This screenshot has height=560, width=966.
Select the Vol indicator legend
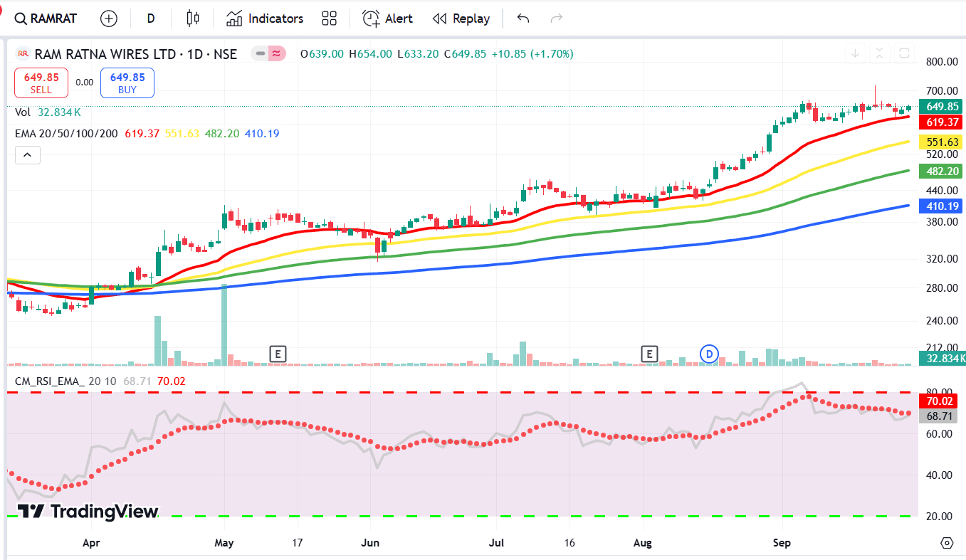pyautogui.click(x=23, y=112)
